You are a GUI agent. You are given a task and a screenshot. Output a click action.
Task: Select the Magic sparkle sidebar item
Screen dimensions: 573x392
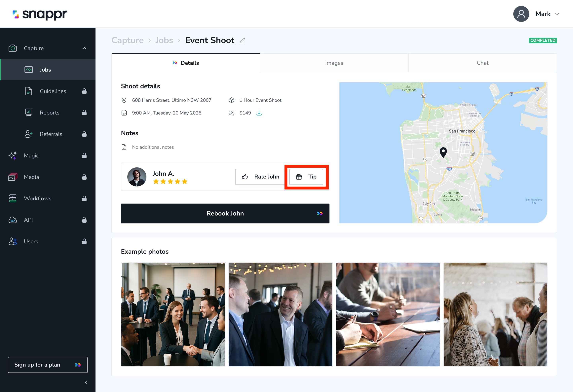click(x=31, y=155)
